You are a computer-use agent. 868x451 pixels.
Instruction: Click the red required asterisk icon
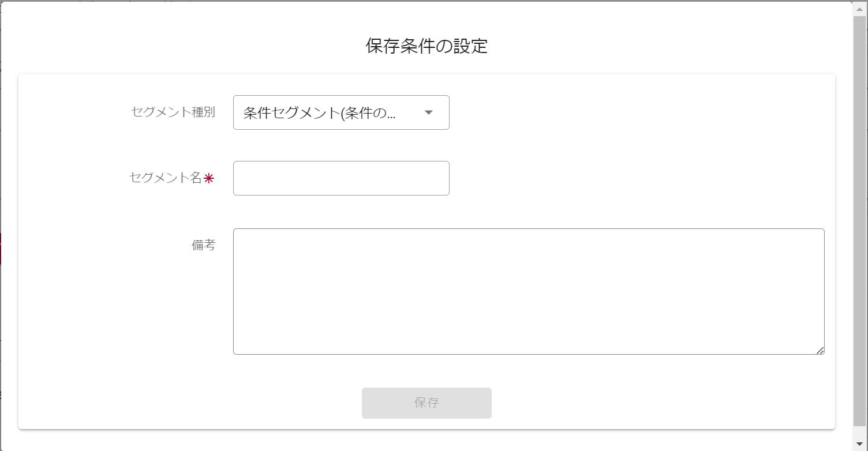[209, 179]
